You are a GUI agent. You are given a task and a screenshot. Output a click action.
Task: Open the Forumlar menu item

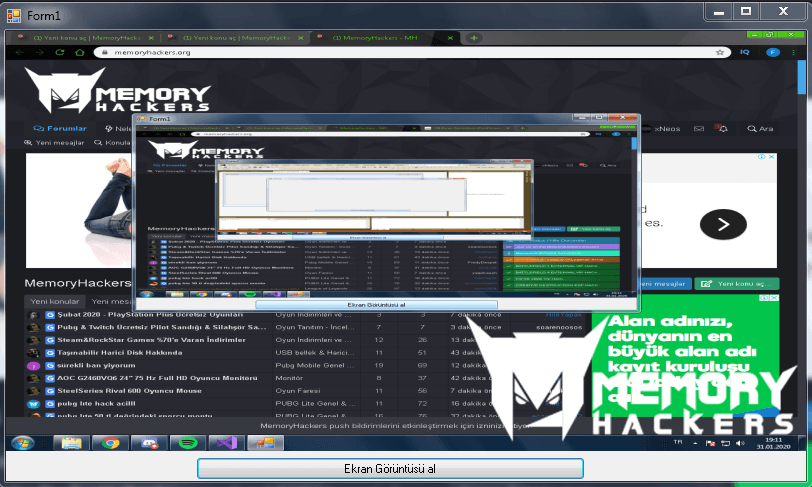(x=60, y=128)
